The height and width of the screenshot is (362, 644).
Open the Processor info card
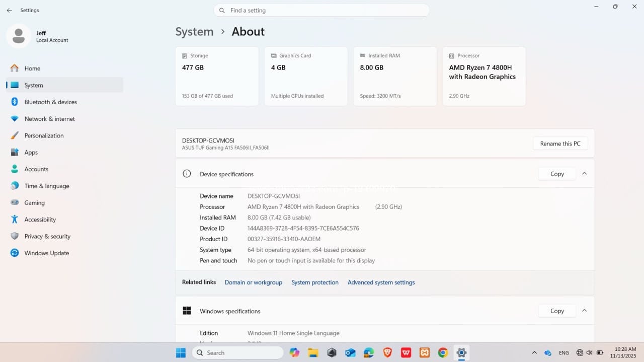484,76
